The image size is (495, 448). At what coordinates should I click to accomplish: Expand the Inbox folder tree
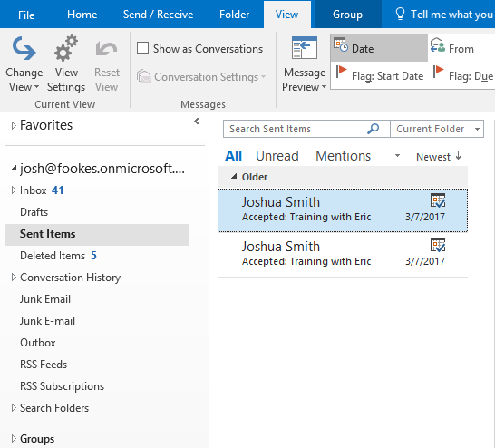coord(14,190)
